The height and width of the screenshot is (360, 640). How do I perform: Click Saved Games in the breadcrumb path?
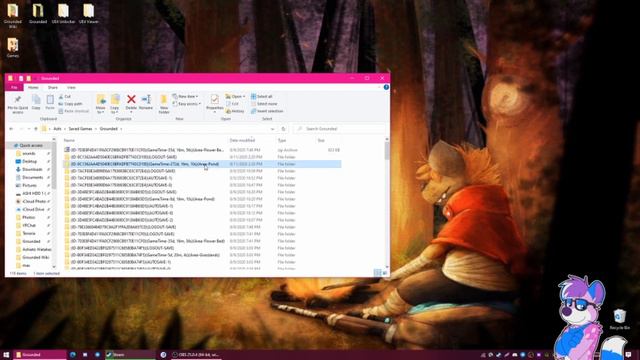[x=80, y=129]
